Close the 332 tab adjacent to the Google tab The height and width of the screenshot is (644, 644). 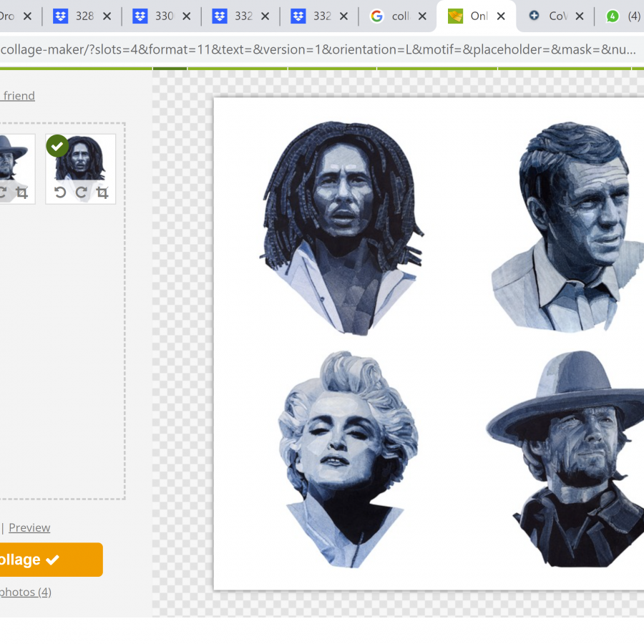click(343, 16)
